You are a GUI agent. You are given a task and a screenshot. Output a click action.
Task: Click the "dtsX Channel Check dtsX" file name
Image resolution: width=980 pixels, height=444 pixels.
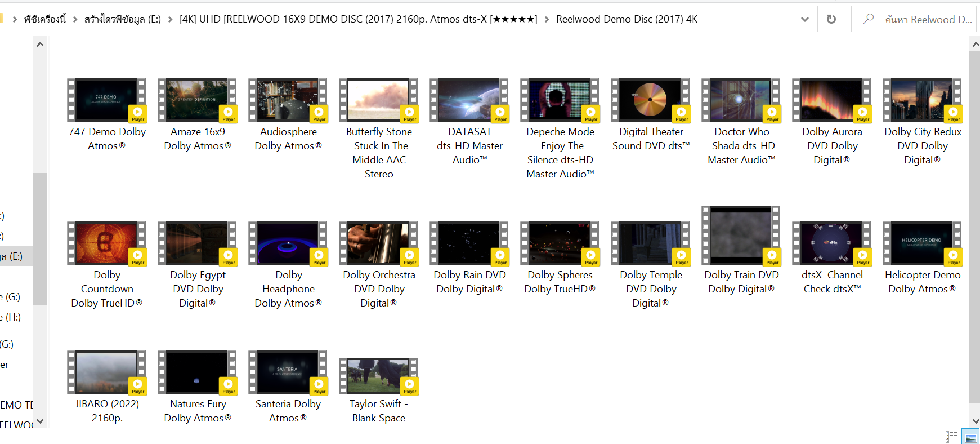832,282
